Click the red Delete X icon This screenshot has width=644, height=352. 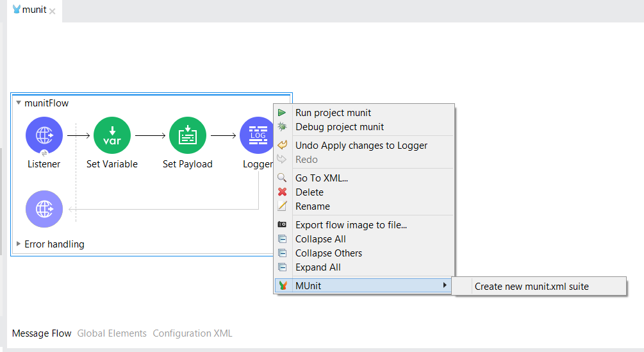click(x=282, y=192)
